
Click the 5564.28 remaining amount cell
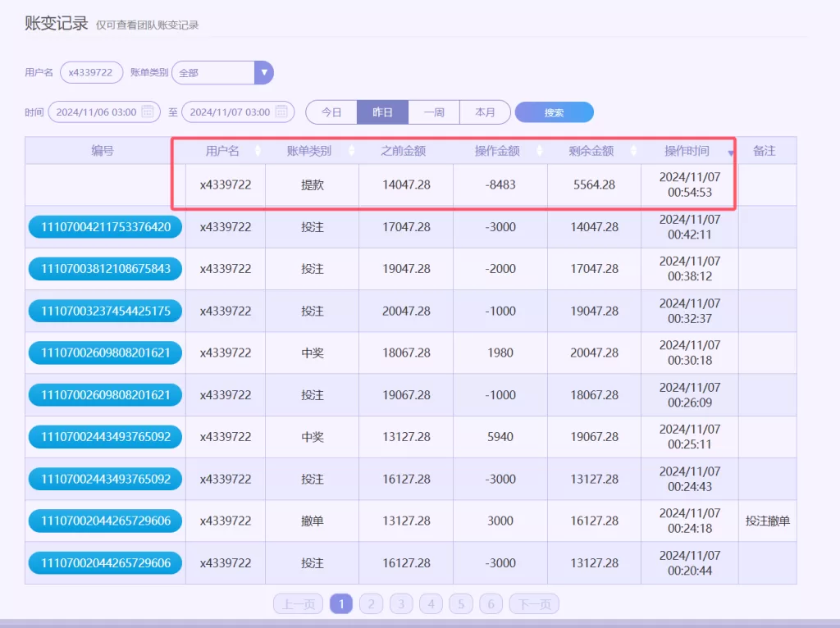(594, 184)
